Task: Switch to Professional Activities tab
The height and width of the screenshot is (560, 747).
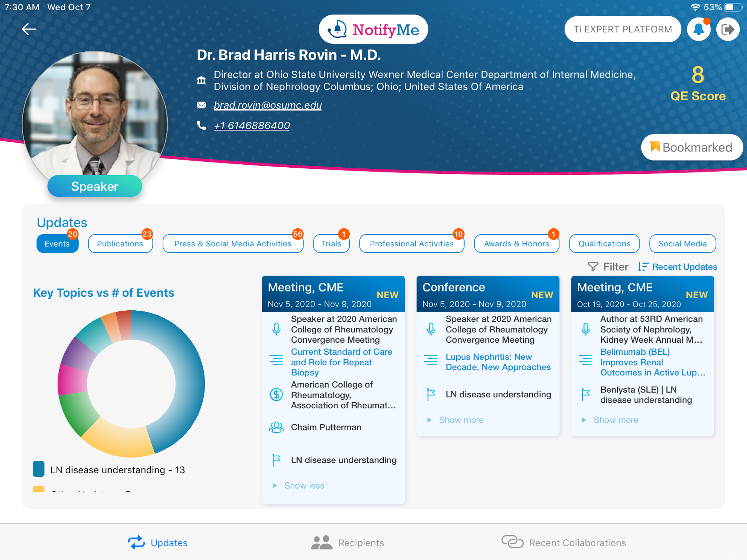Action: pos(412,244)
